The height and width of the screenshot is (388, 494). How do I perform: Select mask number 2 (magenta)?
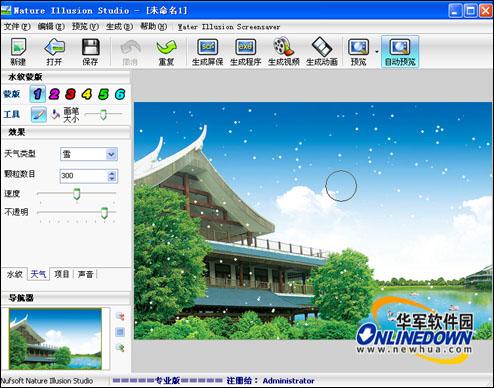(x=54, y=94)
